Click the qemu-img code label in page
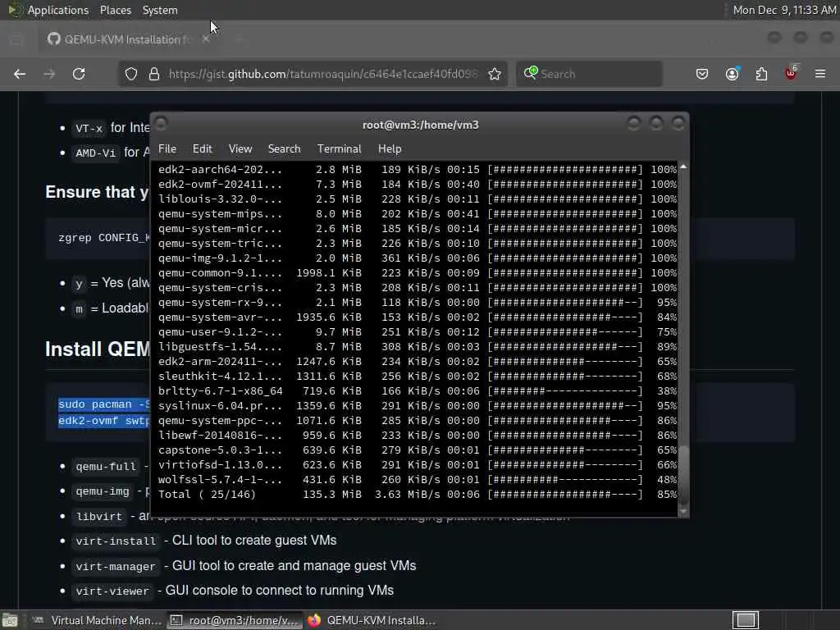840x630 pixels. pos(103,491)
